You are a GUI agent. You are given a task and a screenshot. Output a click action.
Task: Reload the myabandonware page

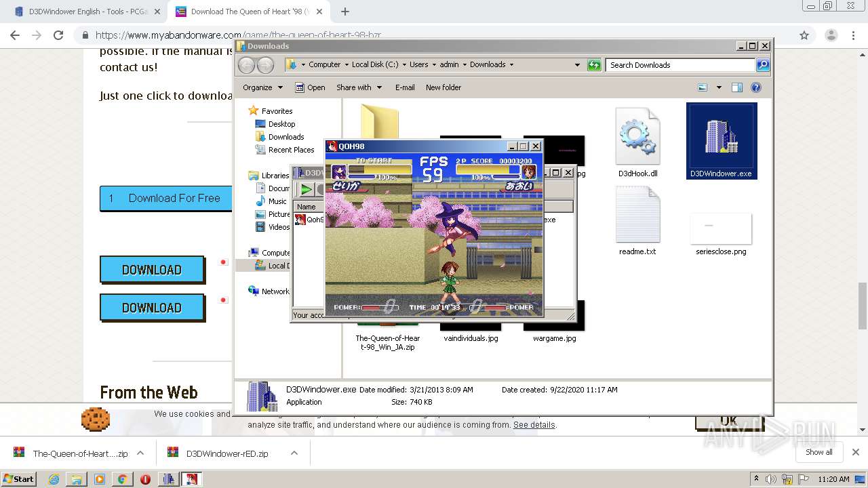[x=58, y=35]
